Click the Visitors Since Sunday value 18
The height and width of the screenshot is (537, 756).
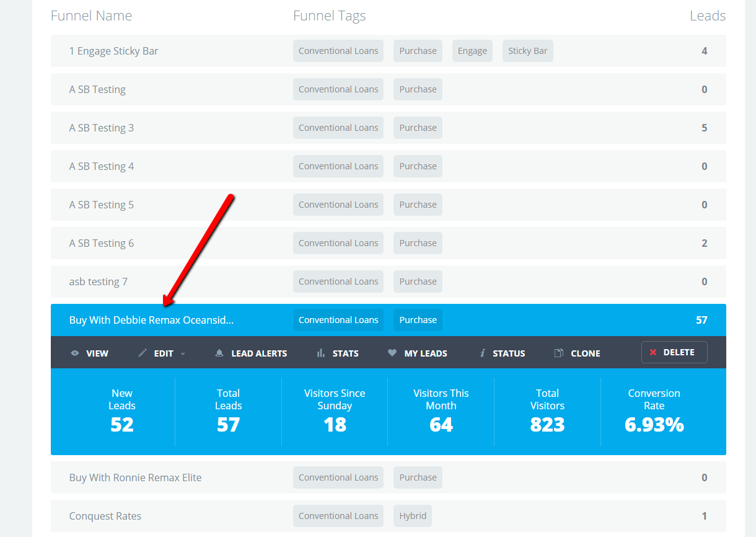coord(335,425)
